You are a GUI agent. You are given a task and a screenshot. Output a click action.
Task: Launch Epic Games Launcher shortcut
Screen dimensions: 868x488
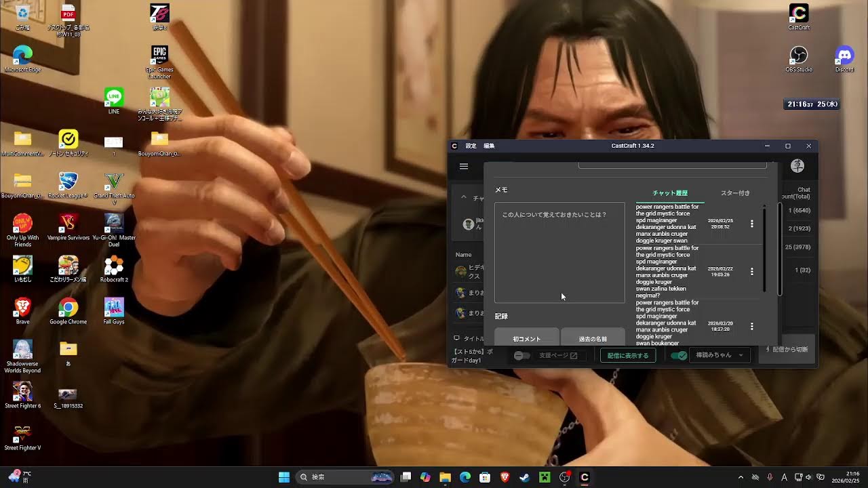(159, 62)
